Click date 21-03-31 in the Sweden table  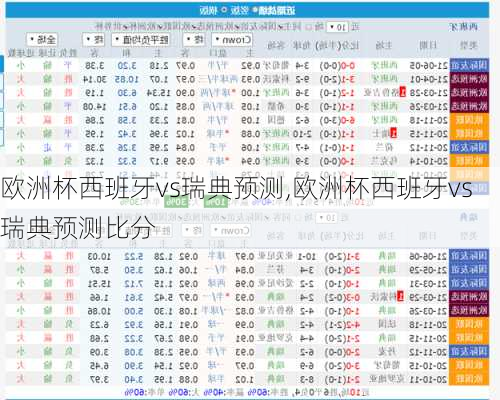tap(428, 283)
